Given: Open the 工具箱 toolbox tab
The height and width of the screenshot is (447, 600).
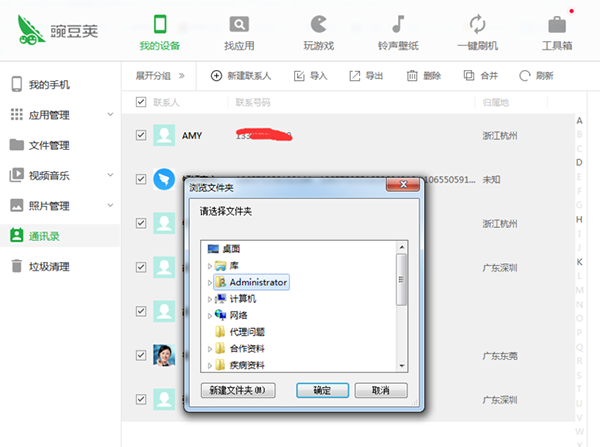Looking at the screenshot, I should [x=557, y=33].
